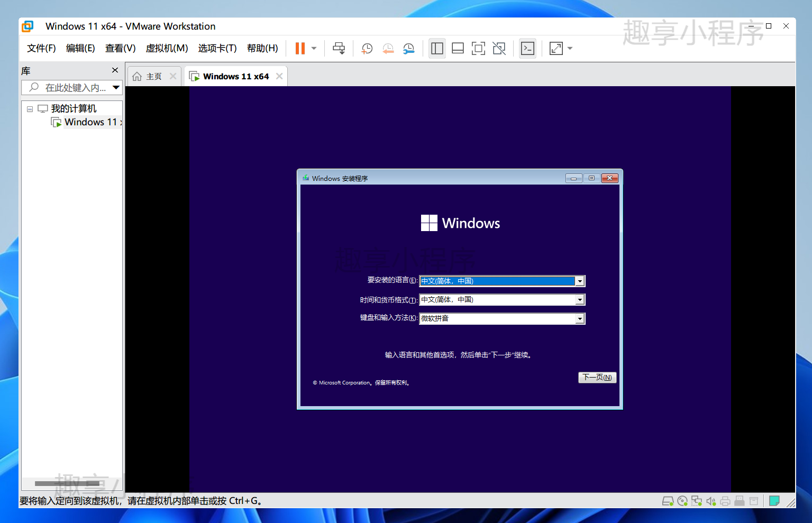Open the stretch display options dropdown

[x=570, y=48]
